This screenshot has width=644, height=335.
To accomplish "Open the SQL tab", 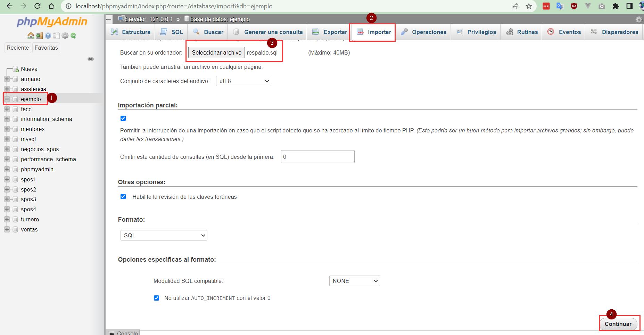I will (x=171, y=32).
